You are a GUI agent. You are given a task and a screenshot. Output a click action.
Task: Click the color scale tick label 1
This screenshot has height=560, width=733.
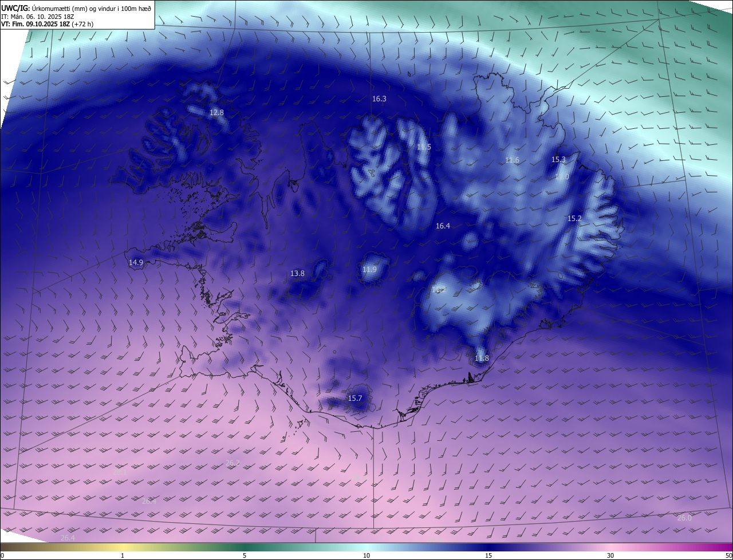coord(123,555)
